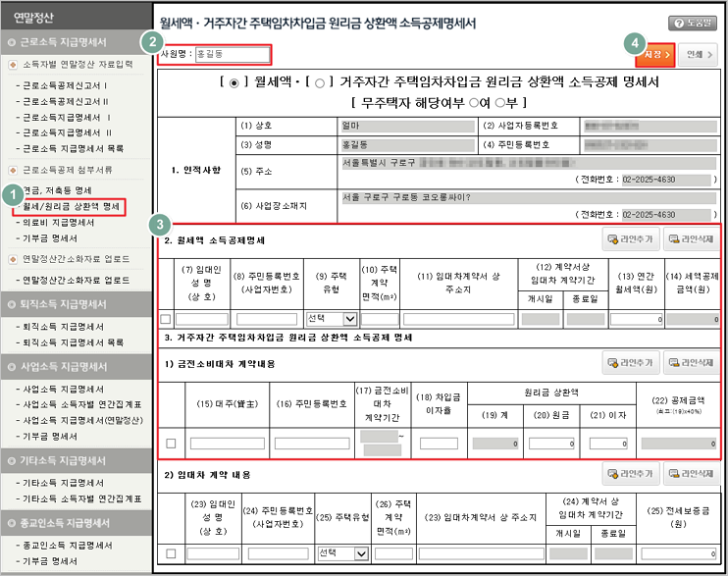Screen dimensions: 728x576
Task: Open 사업소득 지급명세서(연말정산)
Action: click(x=83, y=420)
